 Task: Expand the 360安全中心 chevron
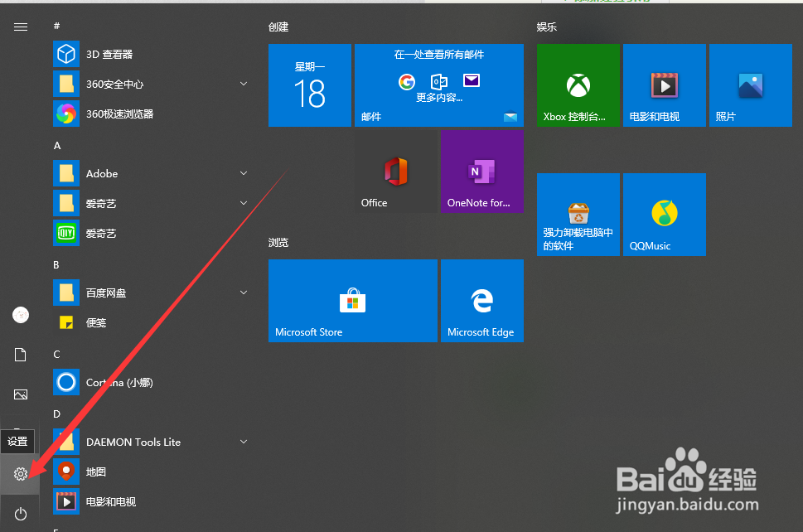(244, 84)
